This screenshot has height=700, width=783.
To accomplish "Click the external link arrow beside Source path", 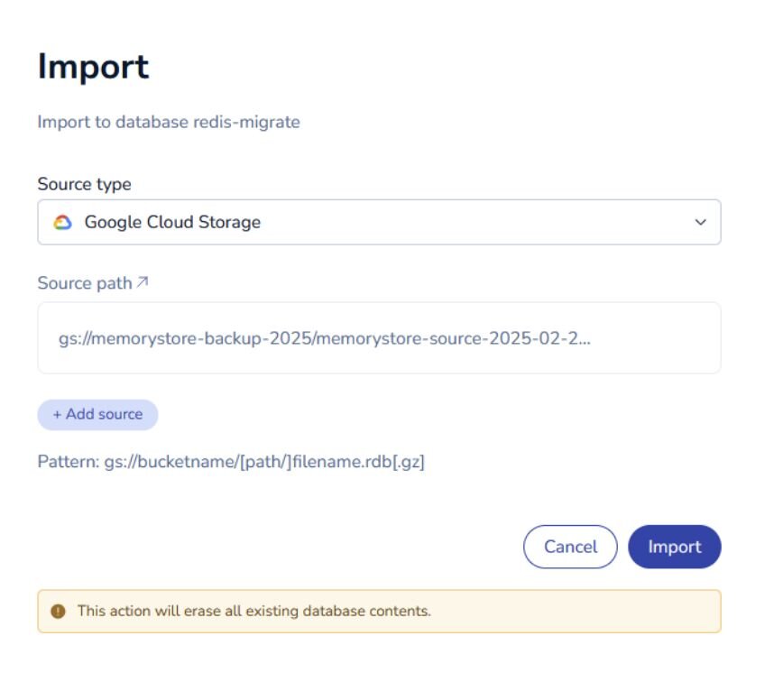I will point(143,281).
